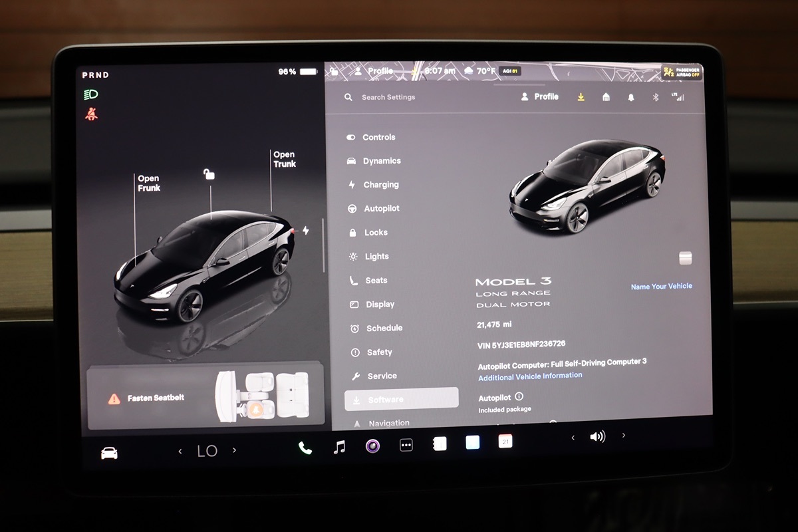Viewport: 798px width, 532px height.
Task: Tap the car controls icon bottom left
Action: pos(109,453)
